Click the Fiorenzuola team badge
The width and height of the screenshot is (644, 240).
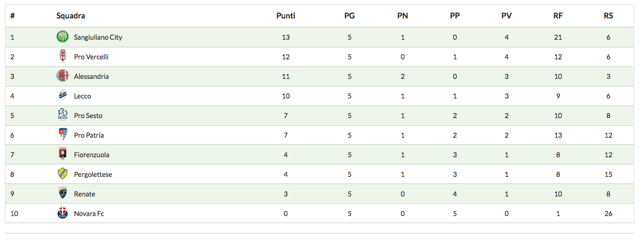63,155
